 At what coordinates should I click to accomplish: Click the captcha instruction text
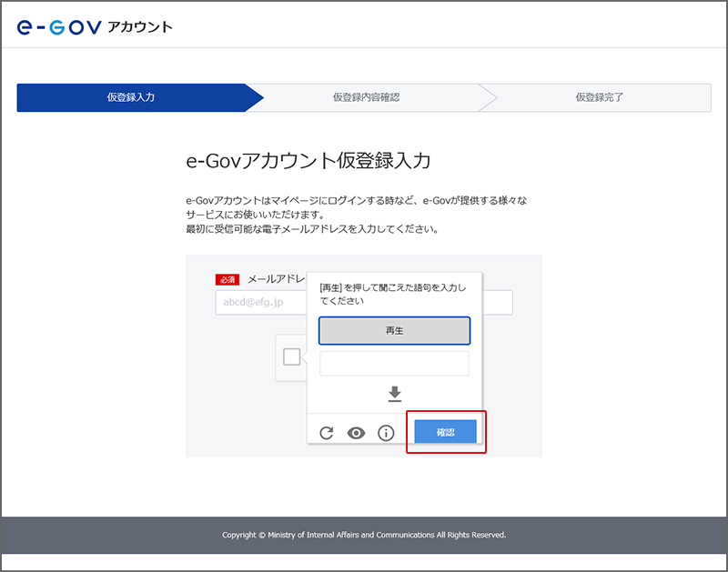tap(393, 294)
